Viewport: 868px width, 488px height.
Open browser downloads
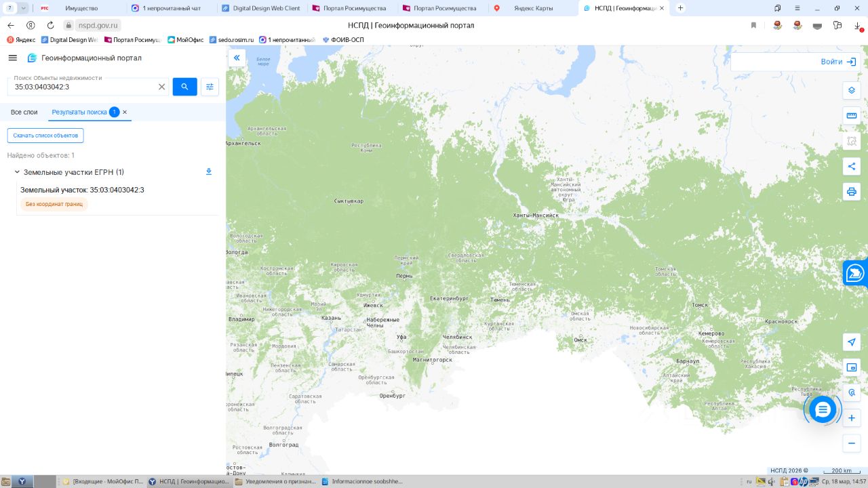tap(858, 25)
